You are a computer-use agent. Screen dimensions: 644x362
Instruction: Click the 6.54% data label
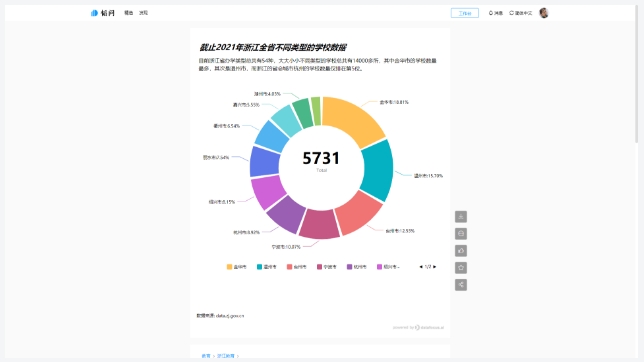click(227, 126)
